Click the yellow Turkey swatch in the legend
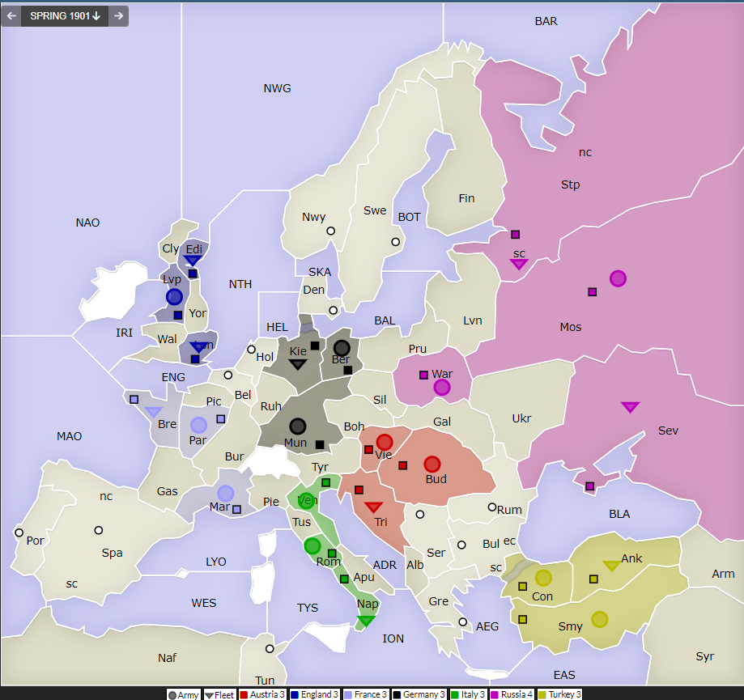The height and width of the screenshot is (700, 744). (542, 695)
